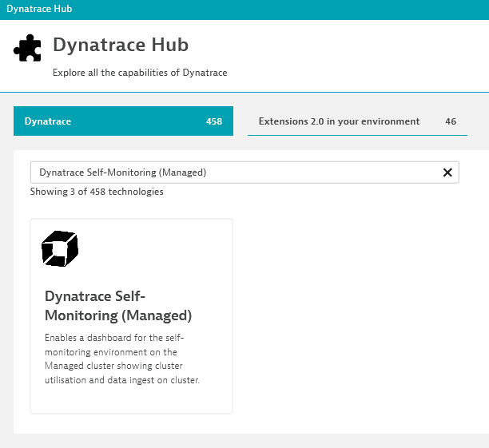Click the 458 count on the Dynatrace tab

point(214,121)
